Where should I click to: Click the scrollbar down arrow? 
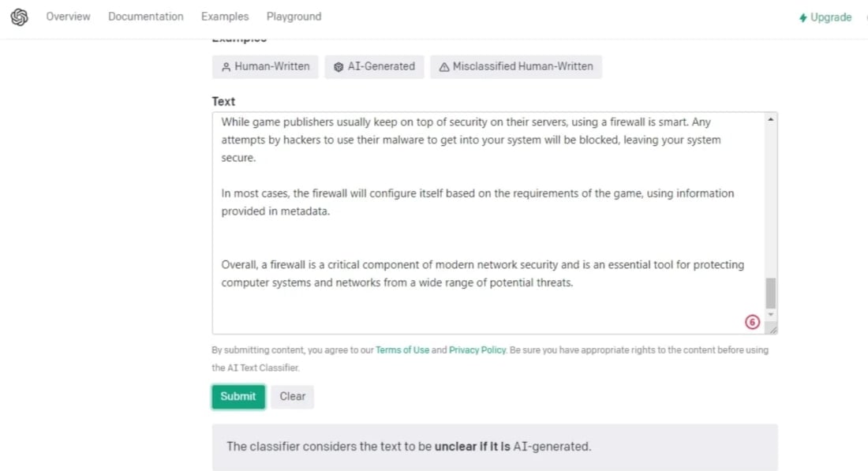[x=771, y=314]
